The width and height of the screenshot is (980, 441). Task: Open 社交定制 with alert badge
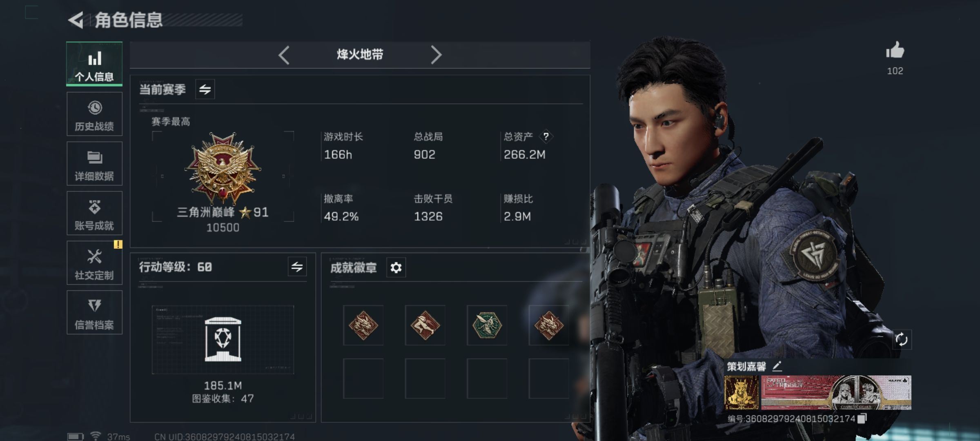pos(94,263)
